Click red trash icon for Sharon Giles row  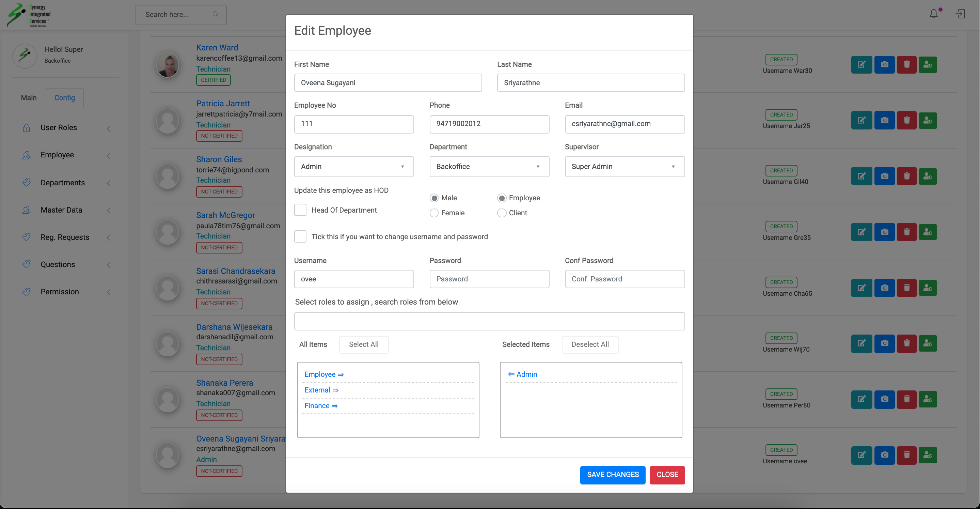906,176
